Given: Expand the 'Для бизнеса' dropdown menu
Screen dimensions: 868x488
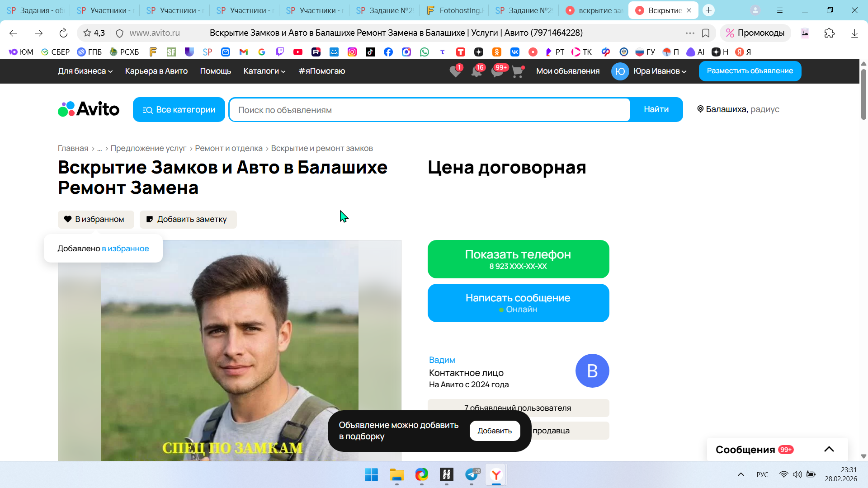Looking at the screenshot, I should point(85,71).
